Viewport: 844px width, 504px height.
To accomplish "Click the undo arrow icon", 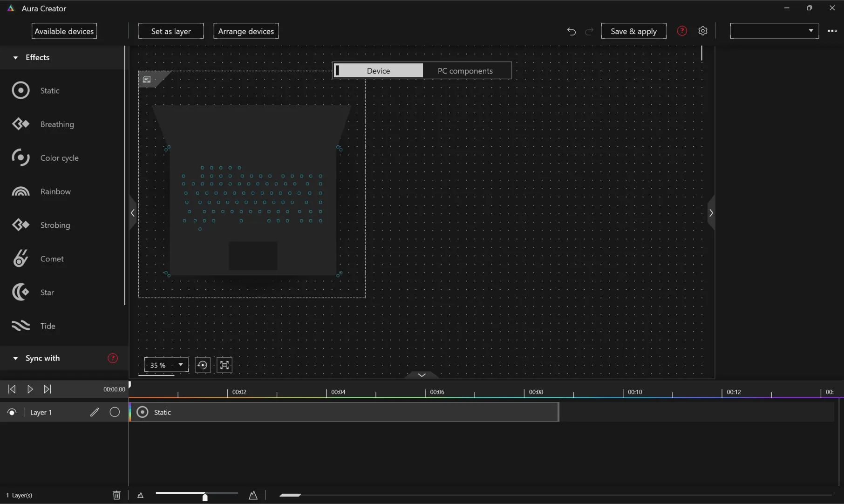I will (571, 31).
